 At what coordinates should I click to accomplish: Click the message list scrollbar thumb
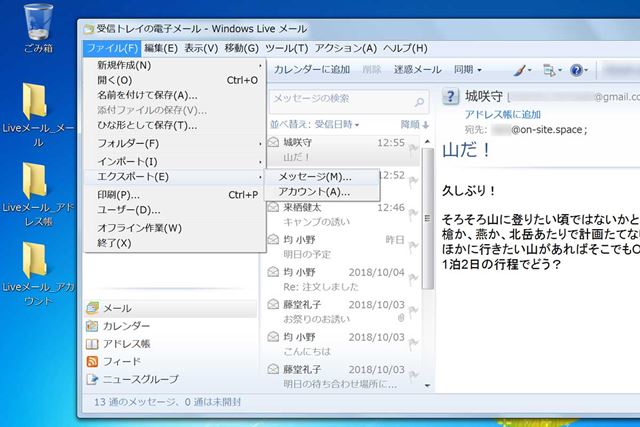pyautogui.click(x=427, y=218)
